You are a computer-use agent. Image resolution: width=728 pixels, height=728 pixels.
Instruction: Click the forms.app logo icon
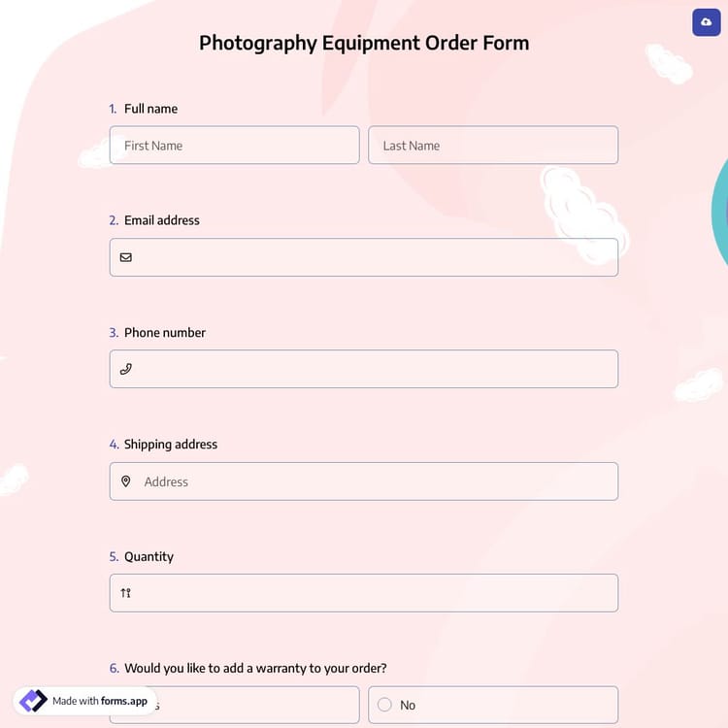(33, 701)
